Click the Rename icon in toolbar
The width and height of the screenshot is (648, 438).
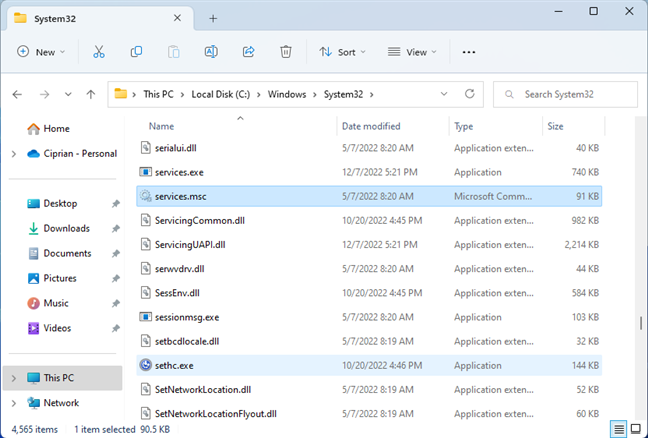pyautogui.click(x=211, y=52)
